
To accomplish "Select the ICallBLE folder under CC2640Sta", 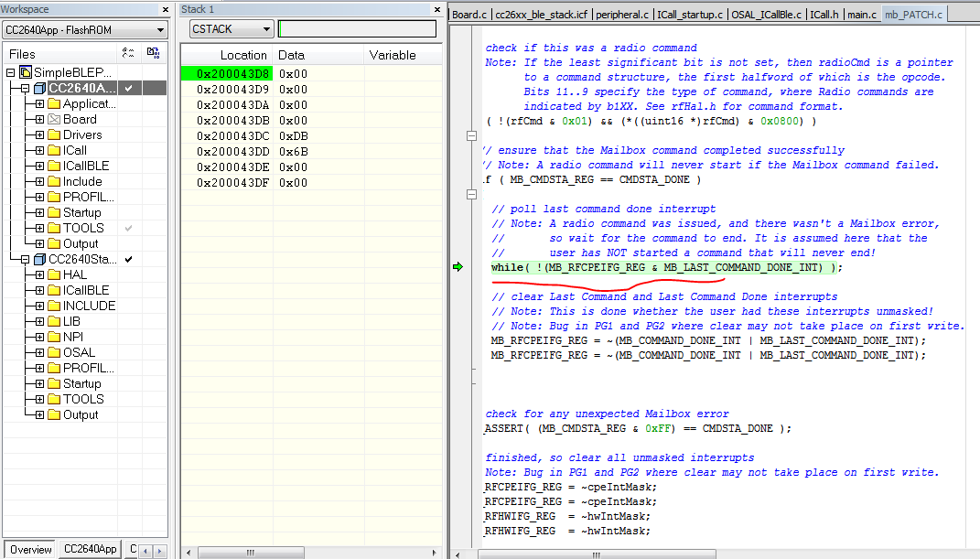I will pyautogui.click(x=86, y=290).
